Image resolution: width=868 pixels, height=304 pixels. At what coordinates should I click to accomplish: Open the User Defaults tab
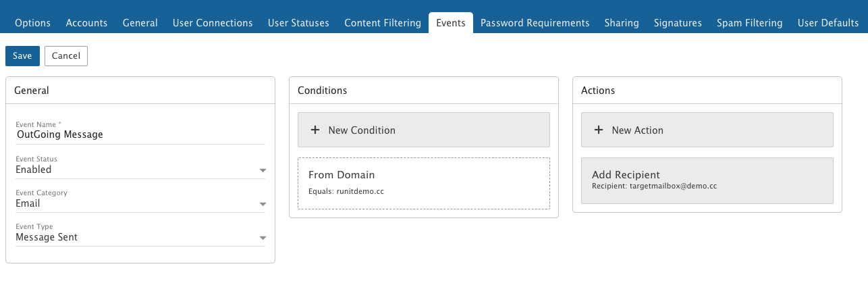[828, 23]
